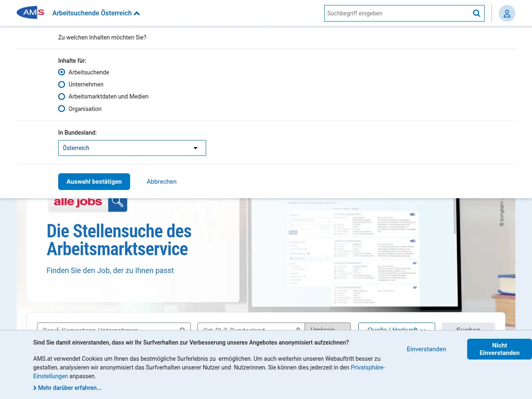This screenshot has width=532, height=399.
Task: Collapse the Arbeitsuchende Österreich menu chevron
Action: click(137, 13)
